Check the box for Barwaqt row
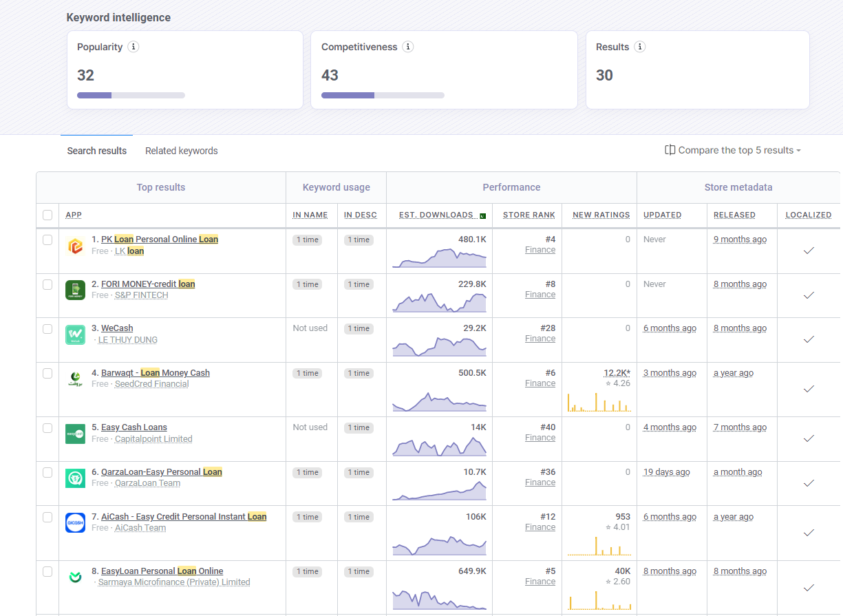 tap(47, 373)
